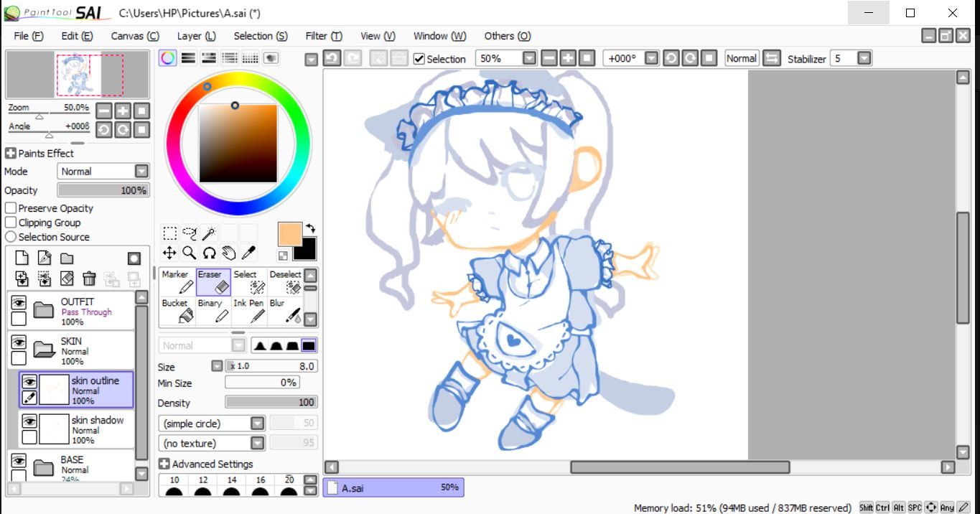This screenshot has height=514, width=980.
Task: Expand the Paints Effect section
Action: click(11, 153)
